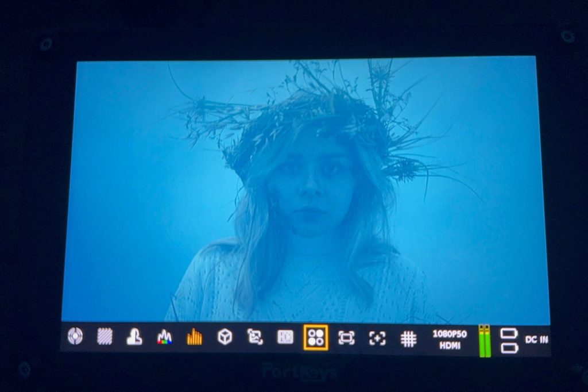Tap the peaking focus assist icon

pyautogui.click(x=75, y=336)
